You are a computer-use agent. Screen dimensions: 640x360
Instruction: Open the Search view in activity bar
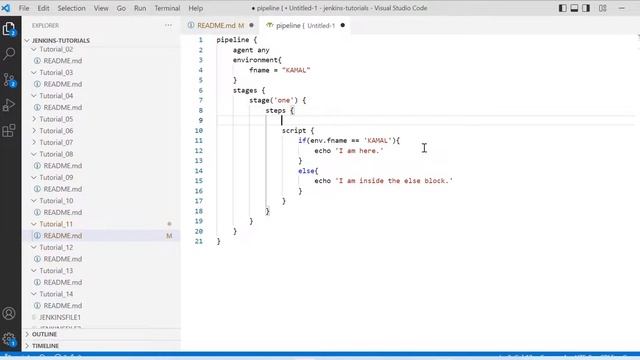(9, 53)
